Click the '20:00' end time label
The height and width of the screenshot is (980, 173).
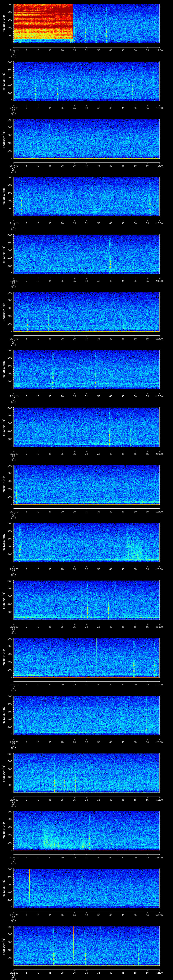(x=159, y=223)
